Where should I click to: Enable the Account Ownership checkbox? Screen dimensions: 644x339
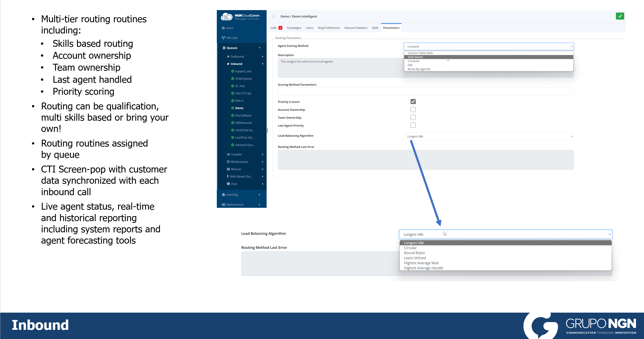point(413,110)
